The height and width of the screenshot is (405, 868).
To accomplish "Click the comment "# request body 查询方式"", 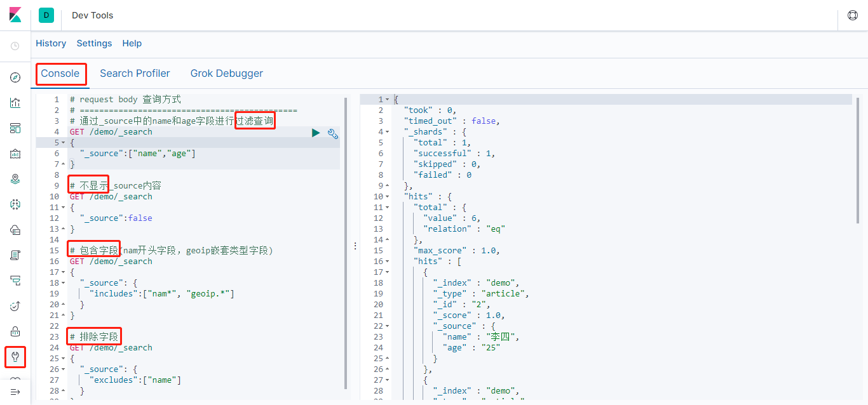I will 125,100.
